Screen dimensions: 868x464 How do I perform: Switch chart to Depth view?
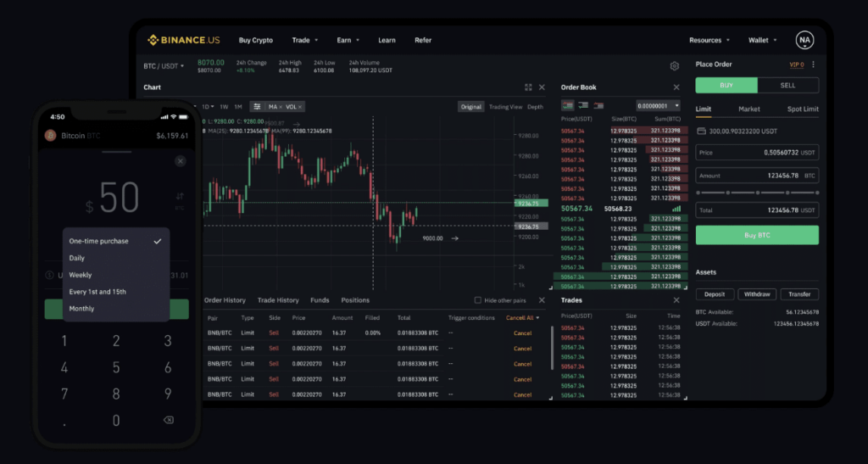point(536,107)
